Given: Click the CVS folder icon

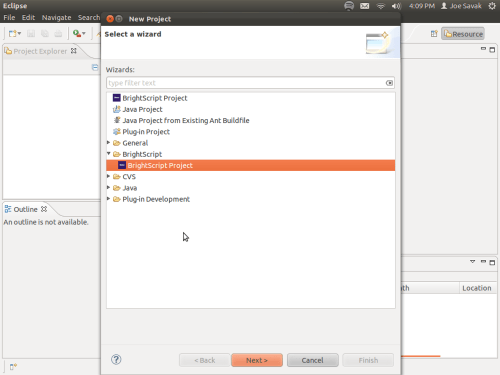Looking at the screenshot, I should (x=116, y=177).
